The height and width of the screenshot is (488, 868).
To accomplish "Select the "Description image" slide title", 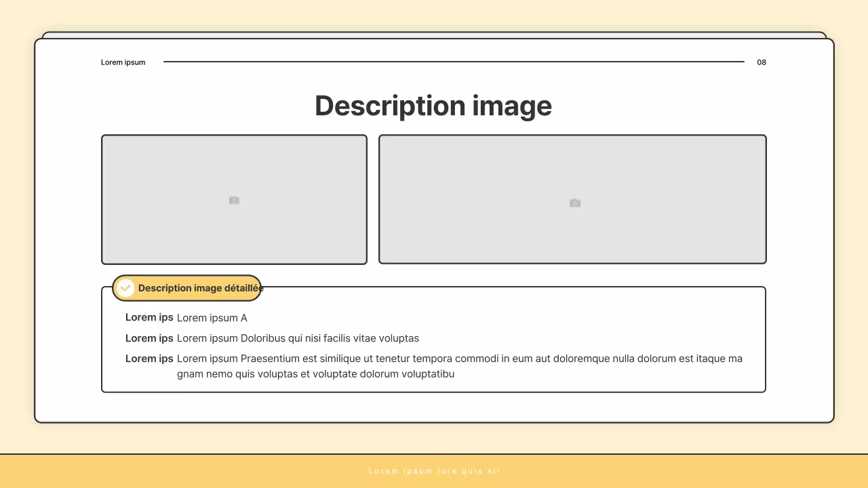I will tap(433, 106).
